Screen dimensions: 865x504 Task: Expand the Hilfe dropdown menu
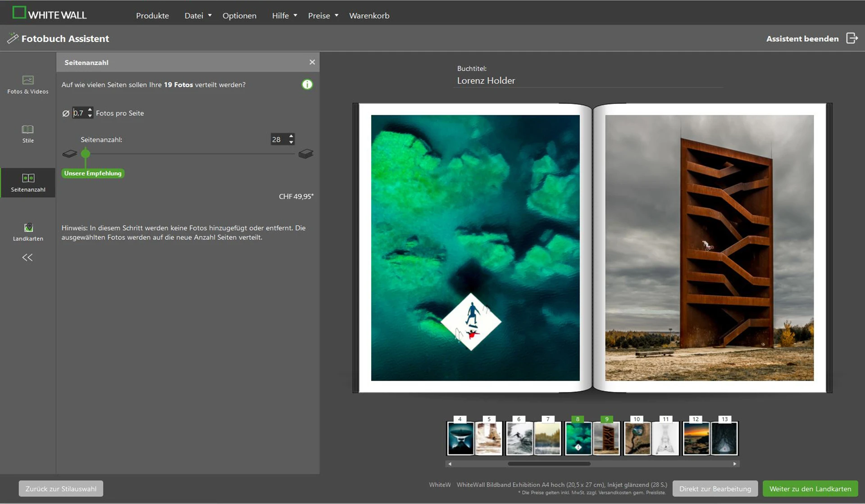pyautogui.click(x=284, y=16)
